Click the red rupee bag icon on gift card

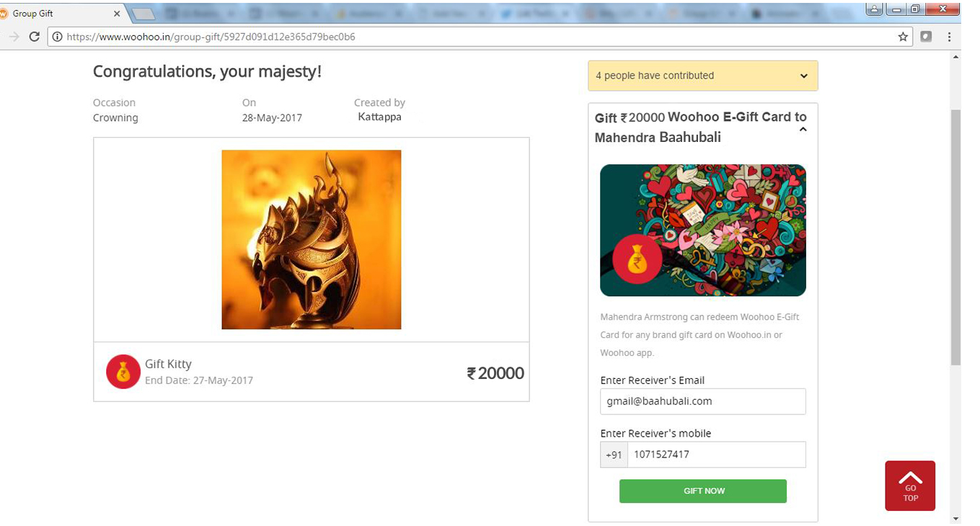(x=635, y=259)
